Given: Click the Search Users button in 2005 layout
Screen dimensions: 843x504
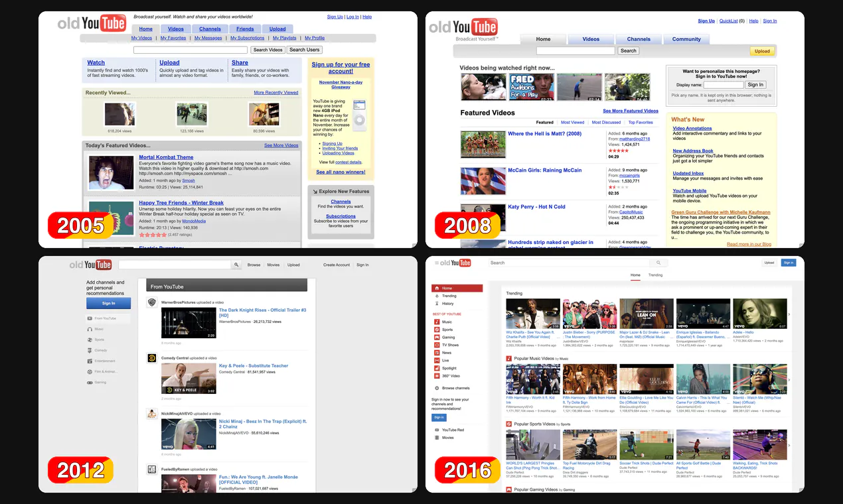Looking at the screenshot, I should coord(304,50).
